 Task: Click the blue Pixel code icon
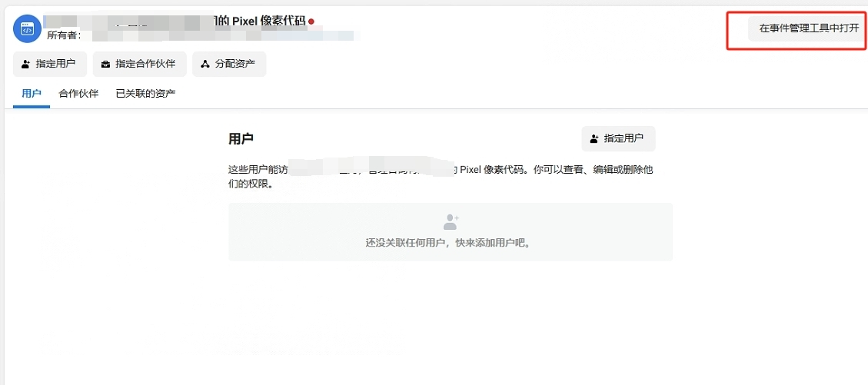click(27, 28)
